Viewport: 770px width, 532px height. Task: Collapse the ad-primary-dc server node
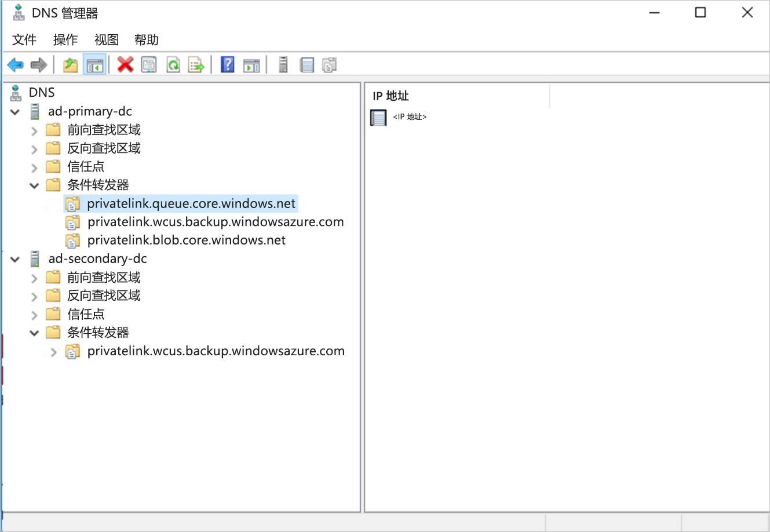(15, 112)
